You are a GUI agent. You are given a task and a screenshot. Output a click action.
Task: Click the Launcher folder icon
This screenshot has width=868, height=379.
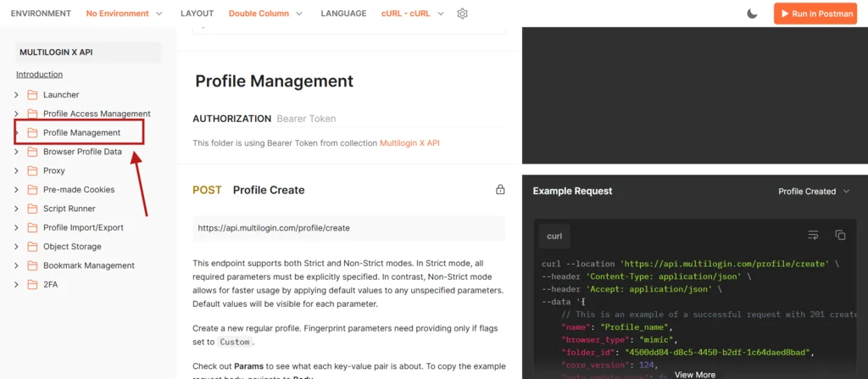(32, 95)
